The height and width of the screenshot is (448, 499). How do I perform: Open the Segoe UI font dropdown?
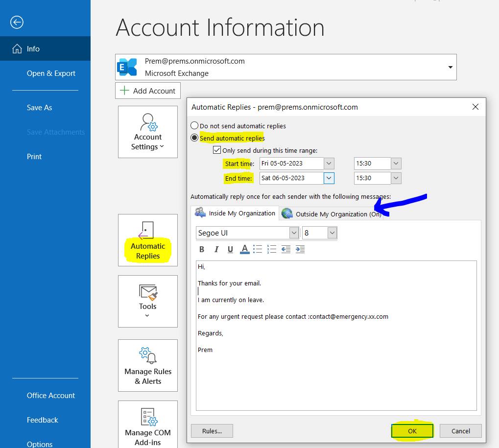coord(294,233)
